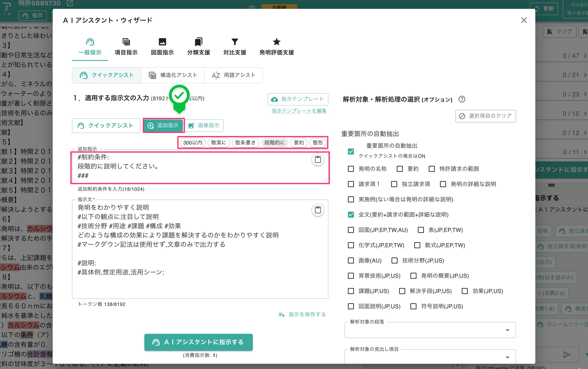The width and height of the screenshot is (588, 369).
Task: Check the 発明の名称 checkbox
Action: tap(351, 169)
